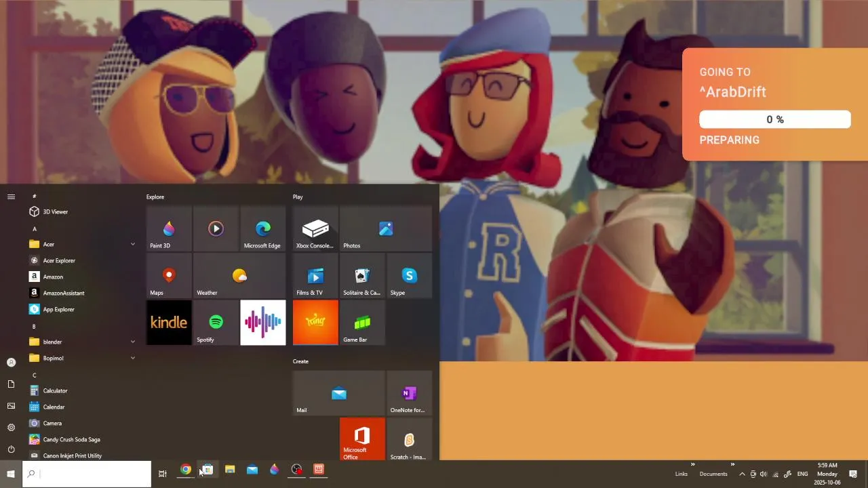The height and width of the screenshot is (488, 868).
Task: Open the Game Bar tile
Action: (362, 323)
